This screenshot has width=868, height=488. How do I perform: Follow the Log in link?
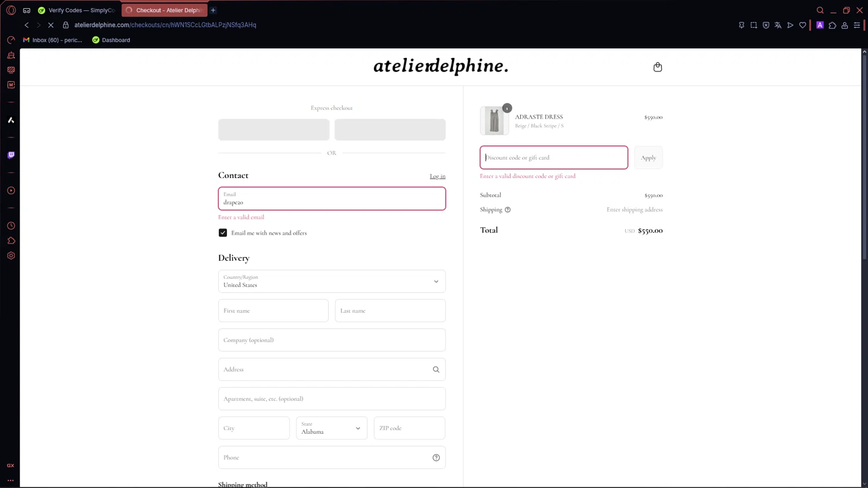click(x=437, y=176)
